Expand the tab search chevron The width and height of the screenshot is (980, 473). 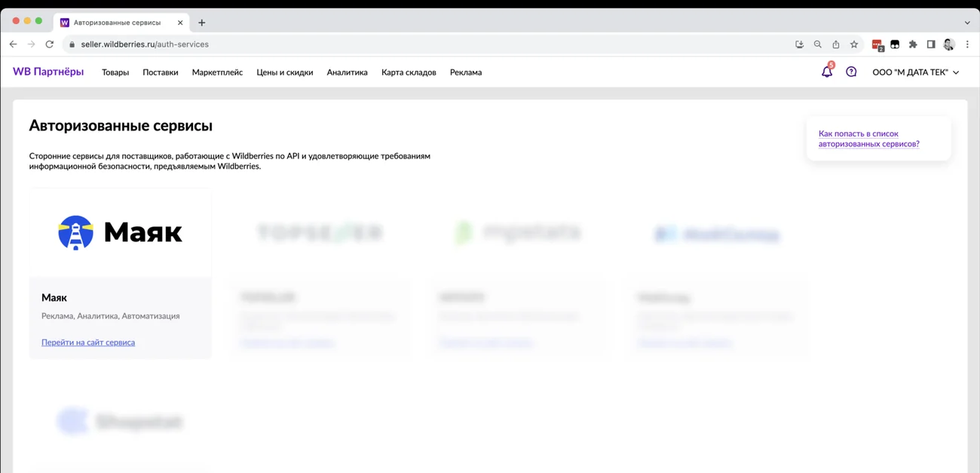[967, 23]
